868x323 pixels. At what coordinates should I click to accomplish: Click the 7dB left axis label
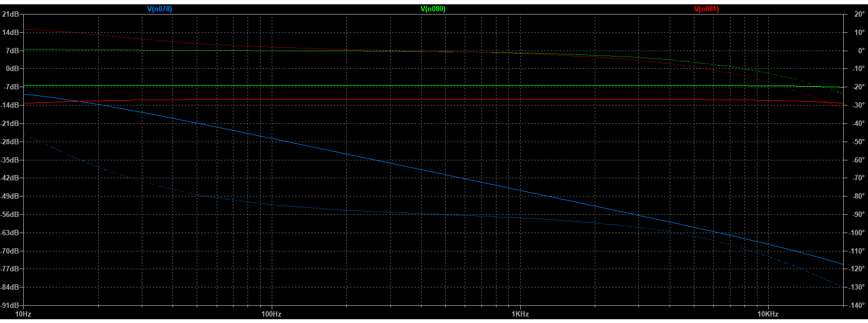pyautogui.click(x=12, y=51)
